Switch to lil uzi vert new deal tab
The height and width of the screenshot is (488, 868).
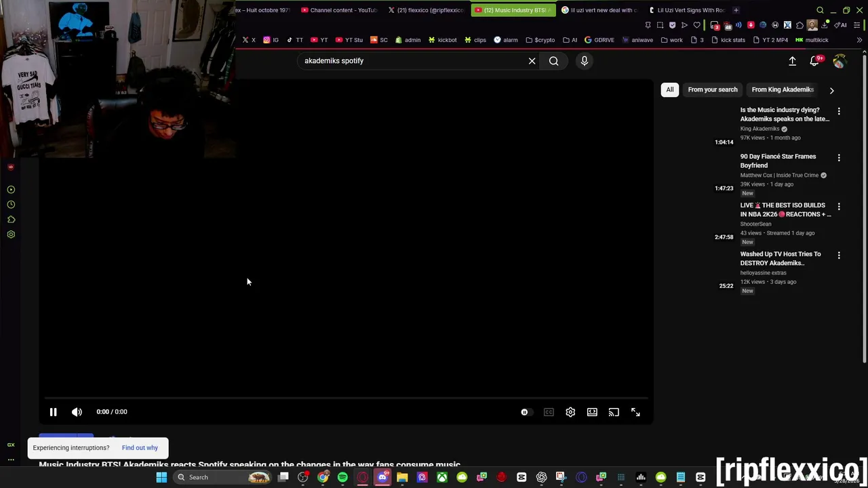pos(599,10)
